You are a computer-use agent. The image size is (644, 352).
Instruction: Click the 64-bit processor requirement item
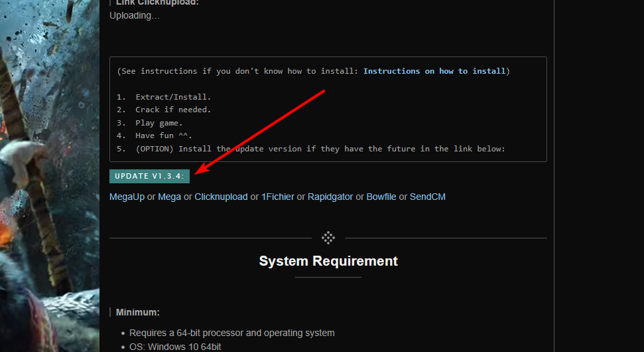(x=231, y=333)
